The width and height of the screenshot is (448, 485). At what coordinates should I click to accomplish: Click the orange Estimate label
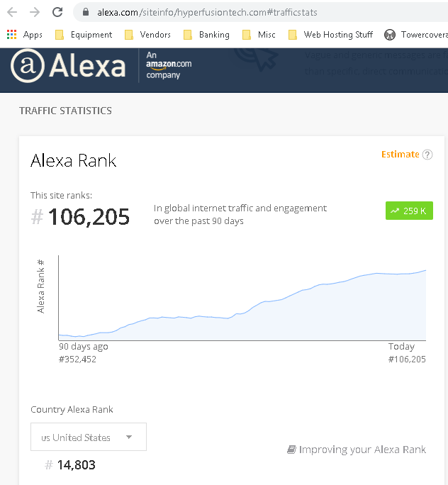pos(400,155)
